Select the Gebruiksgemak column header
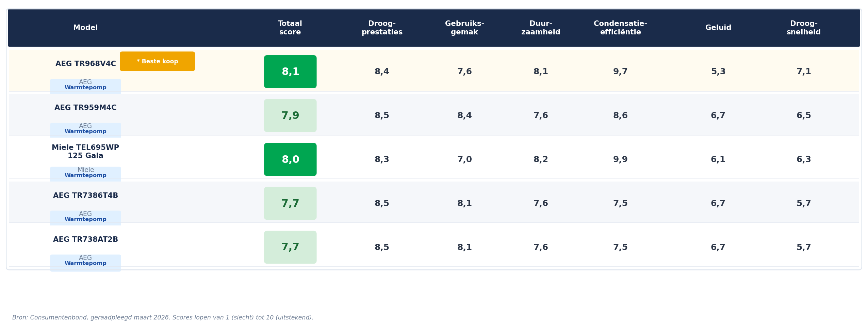 [464, 28]
